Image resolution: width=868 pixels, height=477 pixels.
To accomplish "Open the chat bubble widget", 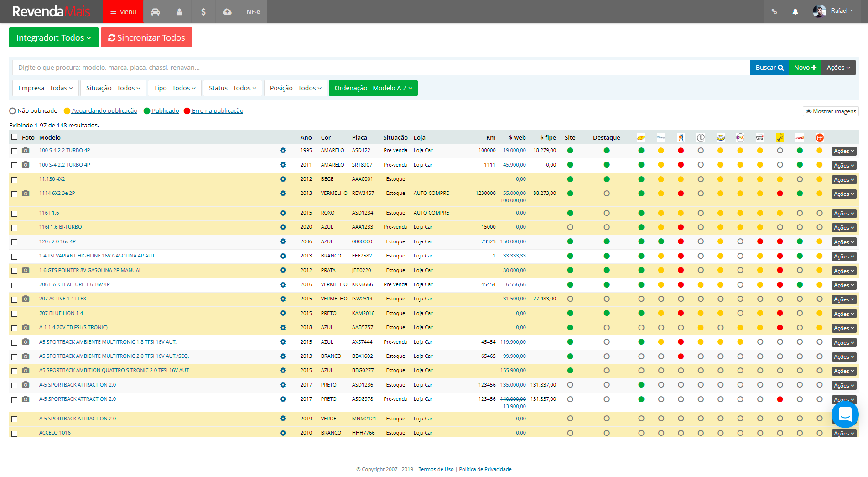I will [x=845, y=414].
